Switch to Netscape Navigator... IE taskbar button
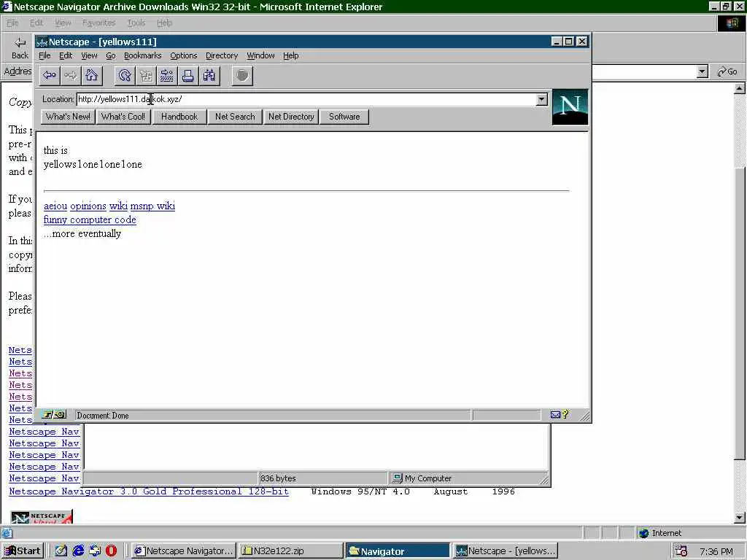The image size is (747, 560). 184,551
